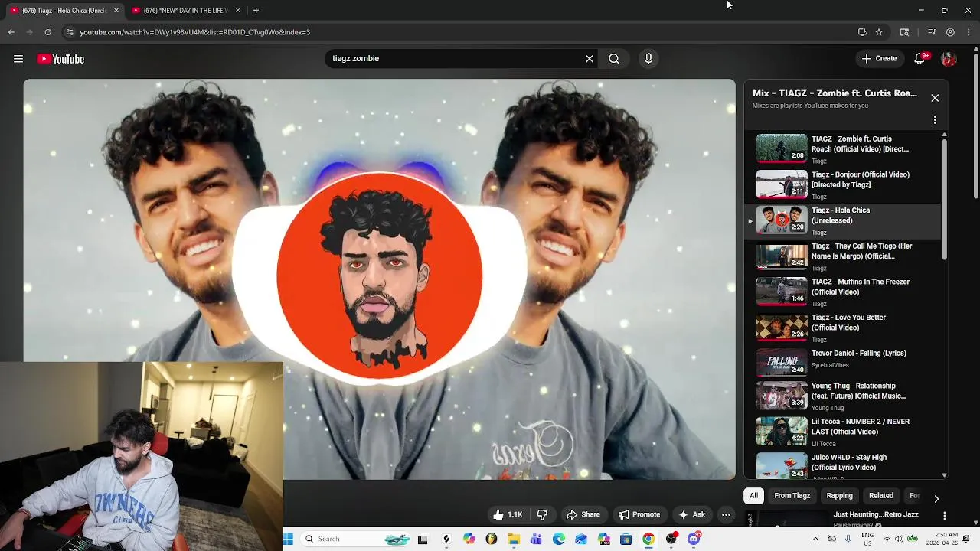Reload the page in Chrome
The height and width of the screenshot is (551, 980).
click(47, 32)
